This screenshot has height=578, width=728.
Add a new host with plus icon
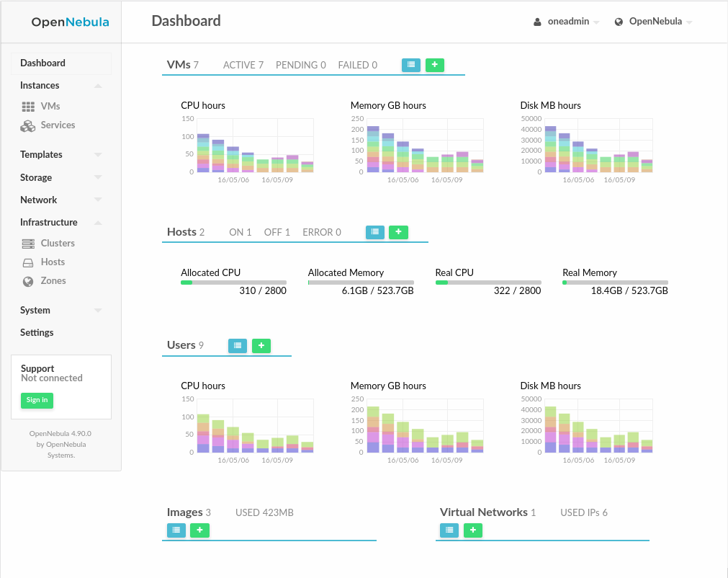tap(399, 232)
